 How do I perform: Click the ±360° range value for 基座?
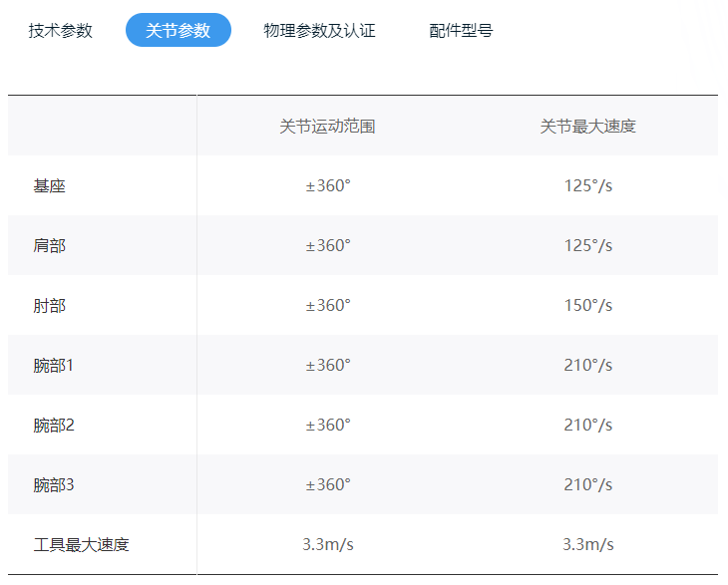[x=328, y=186]
